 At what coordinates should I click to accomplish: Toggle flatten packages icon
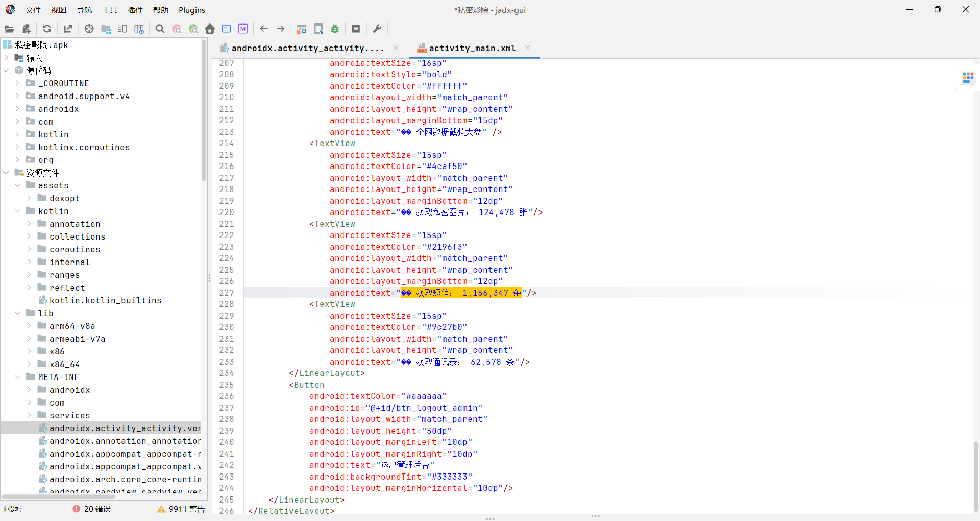106,29
